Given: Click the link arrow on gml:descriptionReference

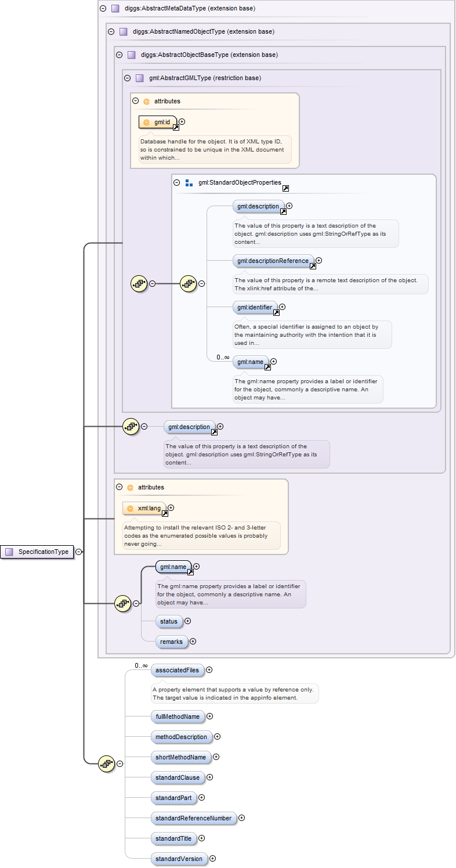Looking at the screenshot, I should [313, 266].
